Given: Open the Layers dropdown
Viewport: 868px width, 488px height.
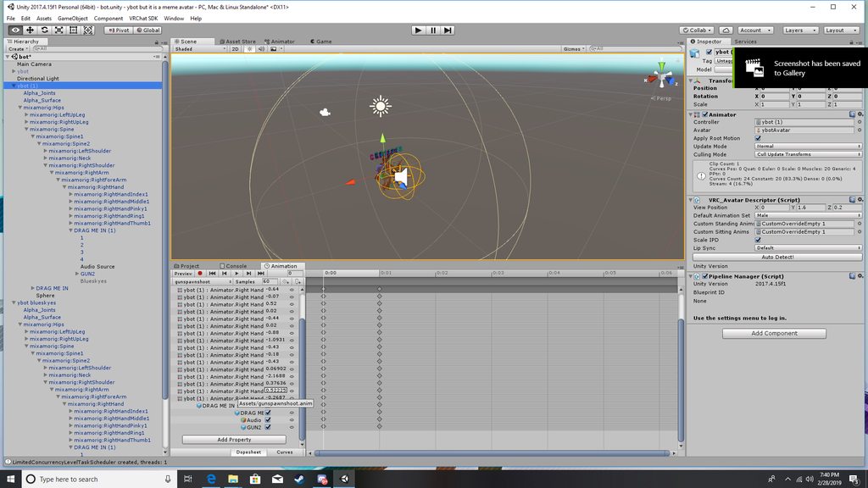Looking at the screenshot, I should 800,30.
